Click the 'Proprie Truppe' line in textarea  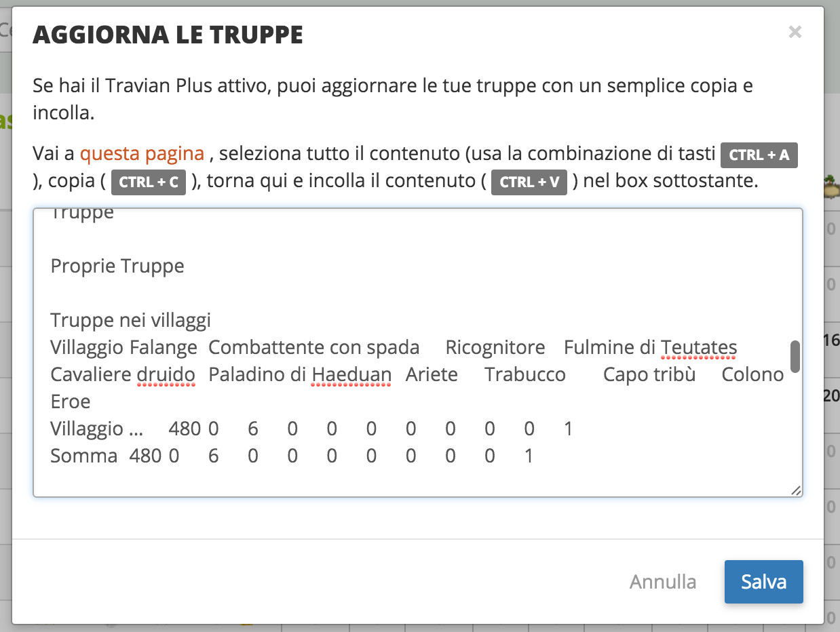pos(117,266)
